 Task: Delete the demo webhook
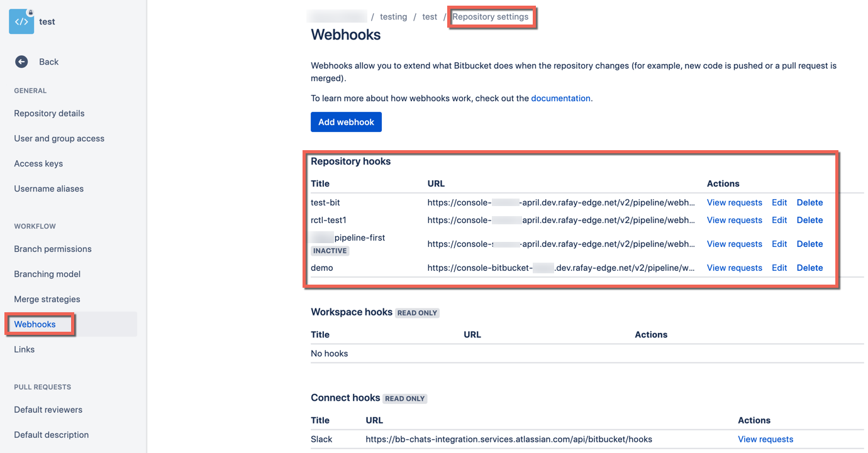(x=810, y=268)
